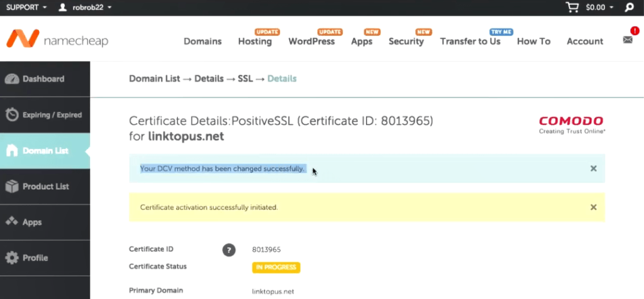644x299 pixels.
Task: Click the Expiring / Expired stopwatch icon
Action: tap(12, 115)
